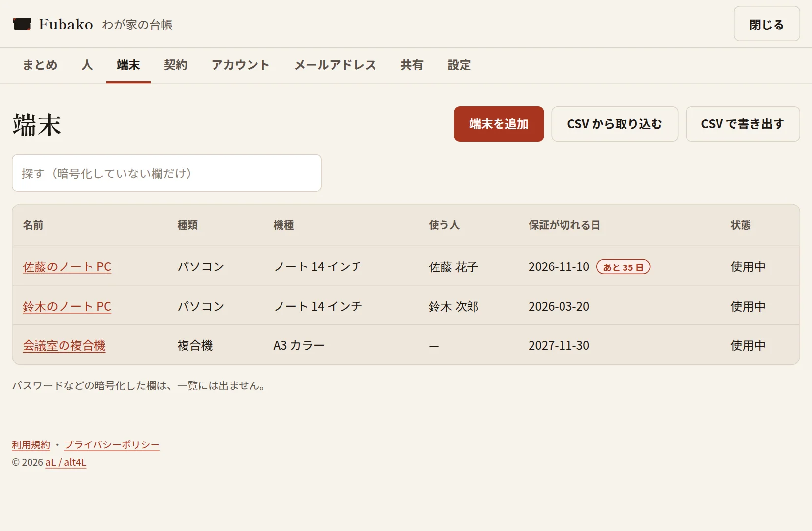Click the 端末を追加 button
The image size is (812, 531).
(x=499, y=124)
